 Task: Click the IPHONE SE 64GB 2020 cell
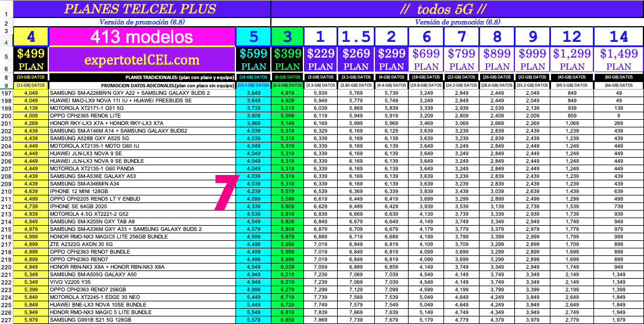(142, 206)
